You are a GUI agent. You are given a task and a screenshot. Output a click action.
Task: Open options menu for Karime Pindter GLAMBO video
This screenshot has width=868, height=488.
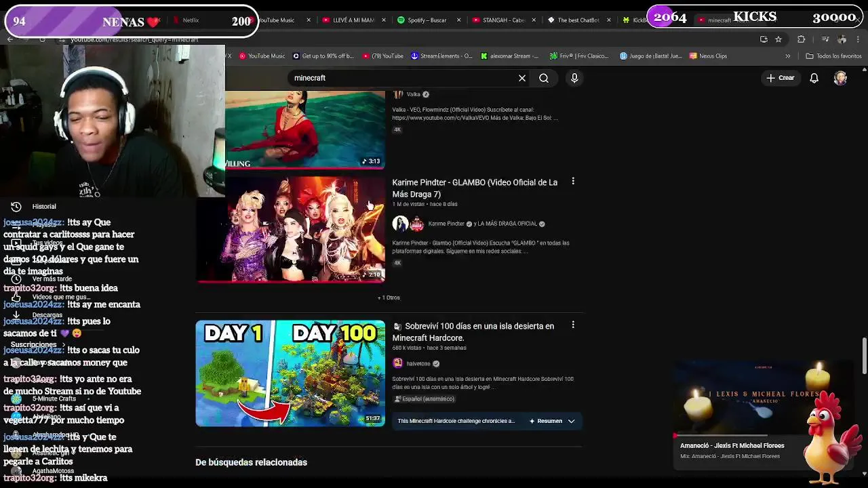click(573, 181)
